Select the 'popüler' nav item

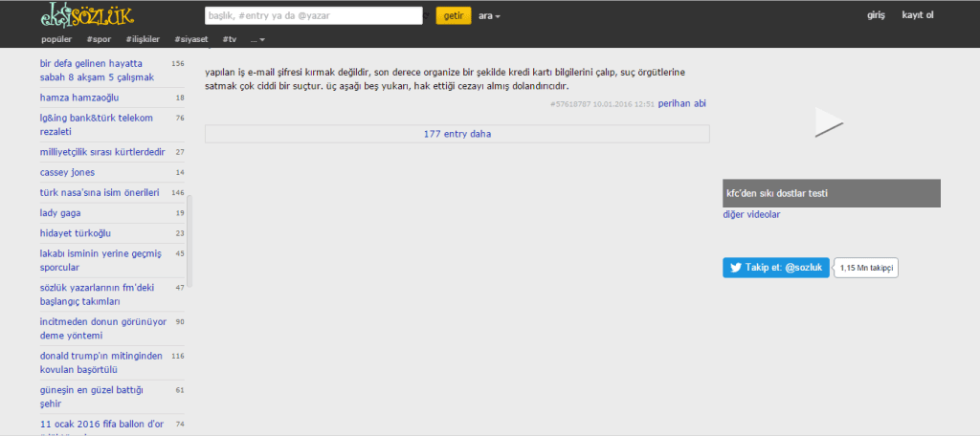[56, 39]
